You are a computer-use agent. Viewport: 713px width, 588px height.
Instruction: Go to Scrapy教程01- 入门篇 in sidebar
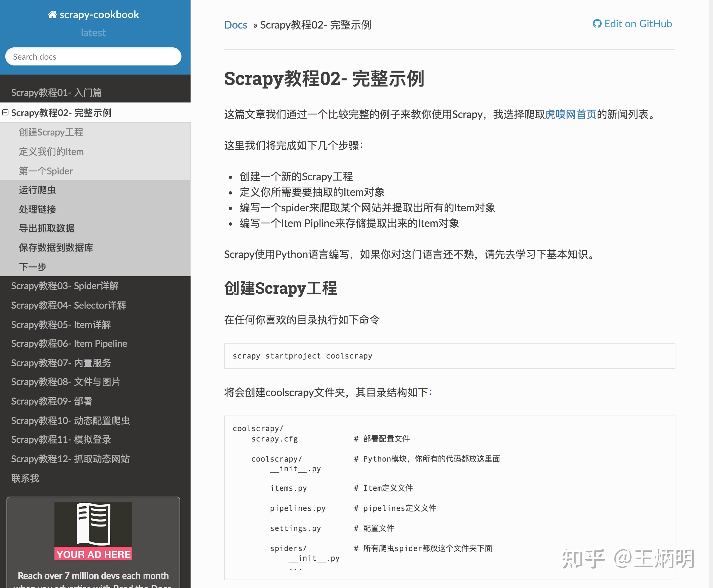click(56, 92)
